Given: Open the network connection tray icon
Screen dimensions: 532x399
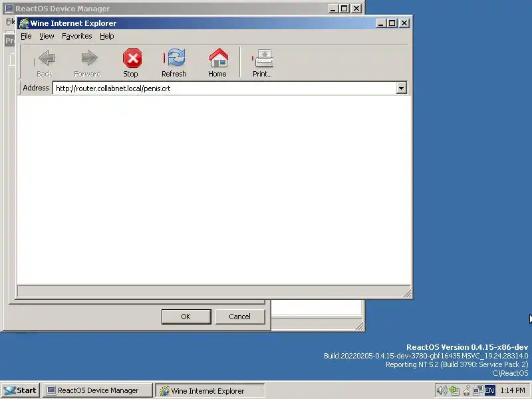Looking at the screenshot, I should coord(477,390).
